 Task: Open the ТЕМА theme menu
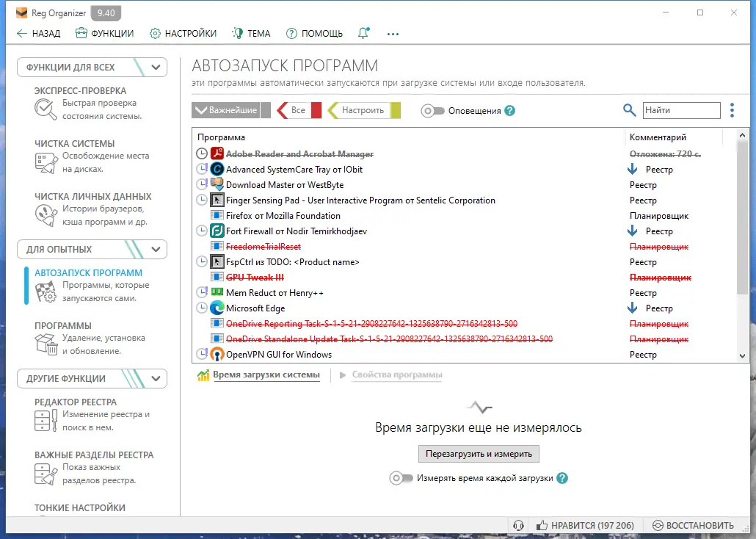point(251,33)
